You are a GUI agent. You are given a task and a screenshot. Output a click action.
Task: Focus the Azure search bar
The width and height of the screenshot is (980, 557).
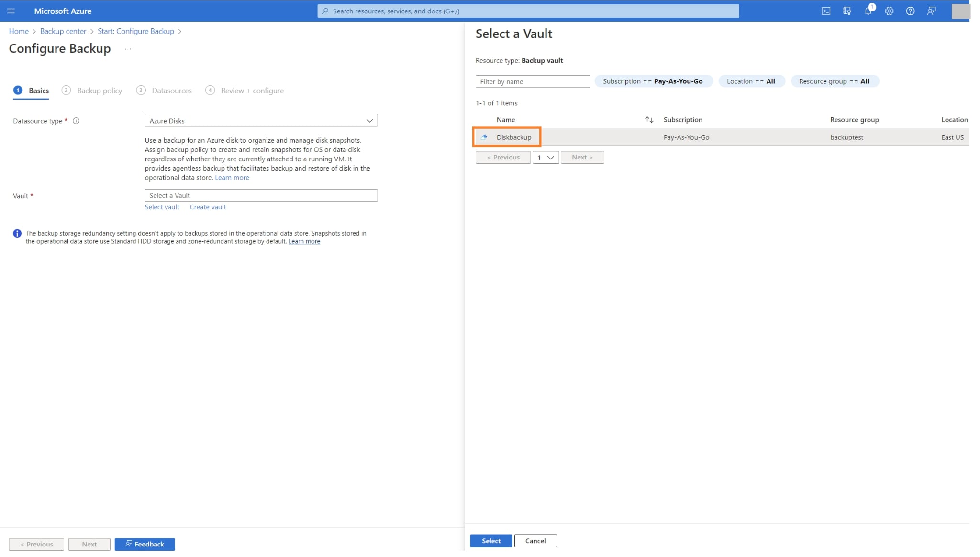pos(528,11)
